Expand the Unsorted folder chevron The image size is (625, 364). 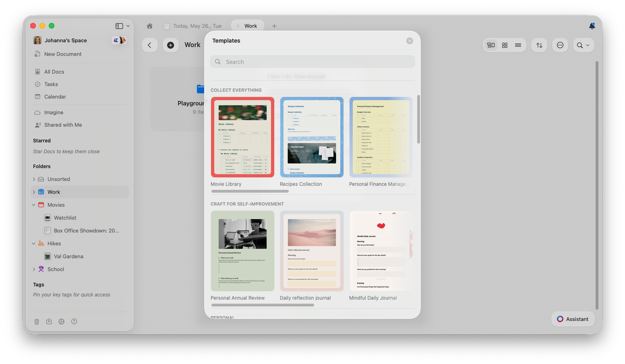coord(34,179)
